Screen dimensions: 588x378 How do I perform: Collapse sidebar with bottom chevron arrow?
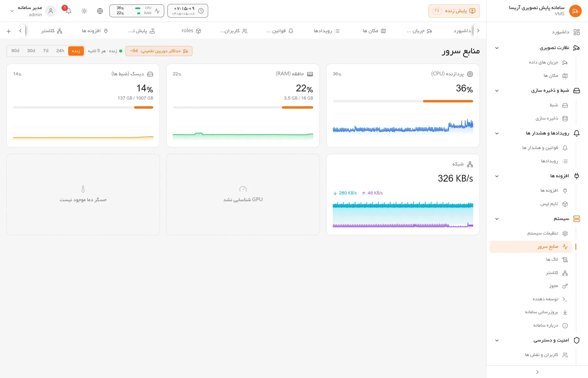[537, 372]
